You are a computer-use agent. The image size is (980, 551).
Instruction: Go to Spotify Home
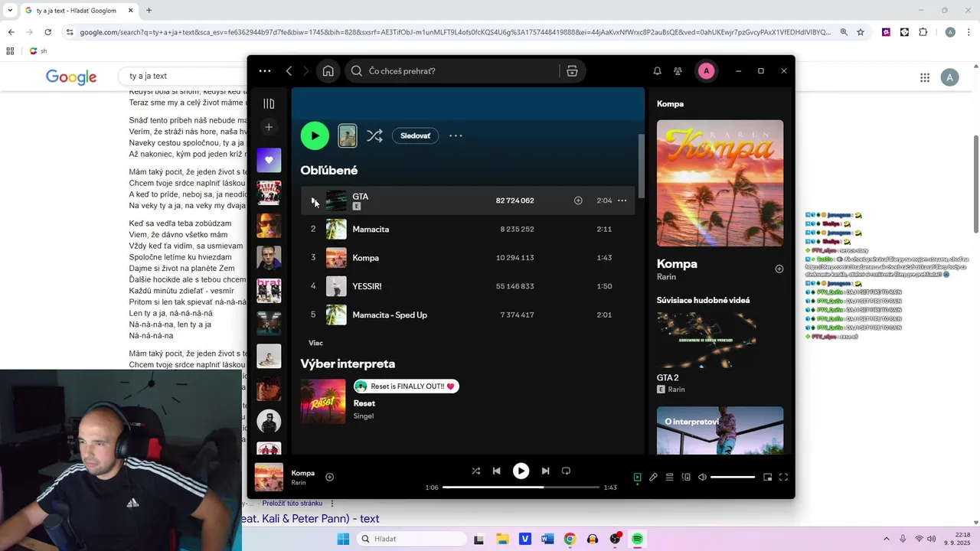pyautogui.click(x=328, y=71)
